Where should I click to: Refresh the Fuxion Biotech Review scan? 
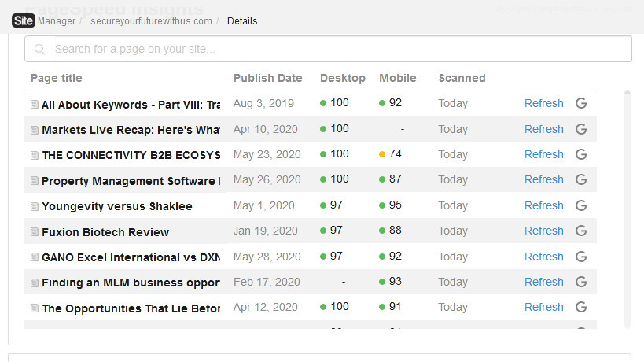tap(544, 231)
